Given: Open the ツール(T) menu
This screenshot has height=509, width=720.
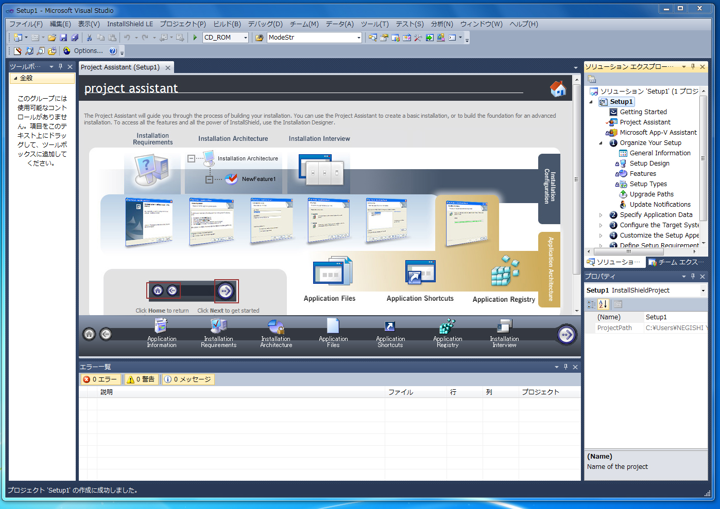Looking at the screenshot, I should point(375,24).
